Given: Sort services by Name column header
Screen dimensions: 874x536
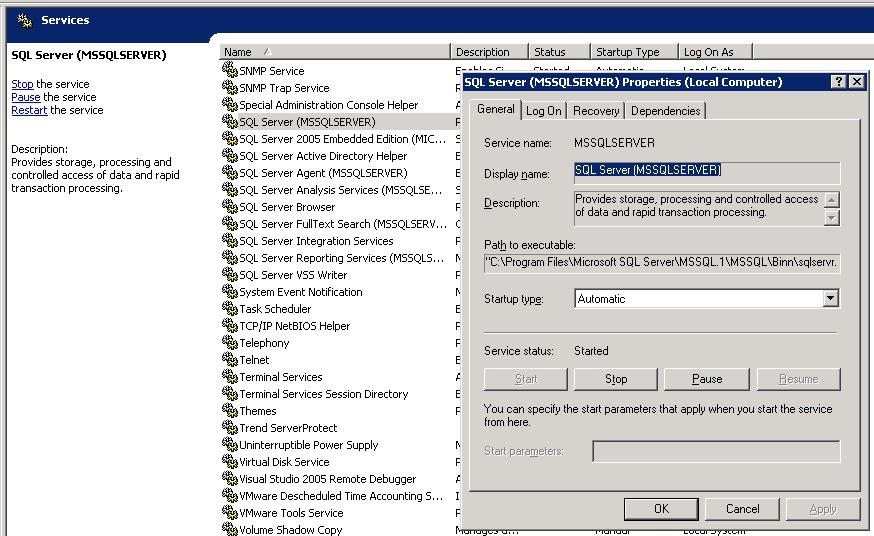Looking at the screenshot, I should [x=334, y=52].
